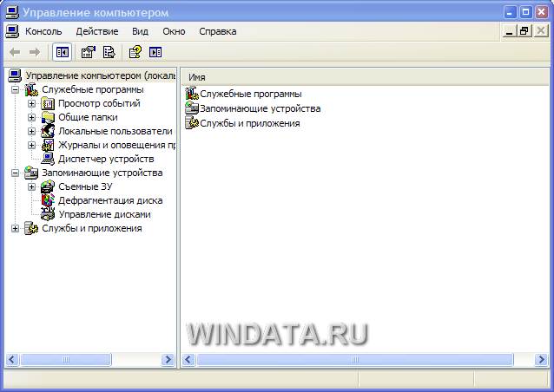Screen dimensions: 554x392
Task: Collapse the Запоминающие устройства node
Action: pyautogui.click(x=15, y=173)
